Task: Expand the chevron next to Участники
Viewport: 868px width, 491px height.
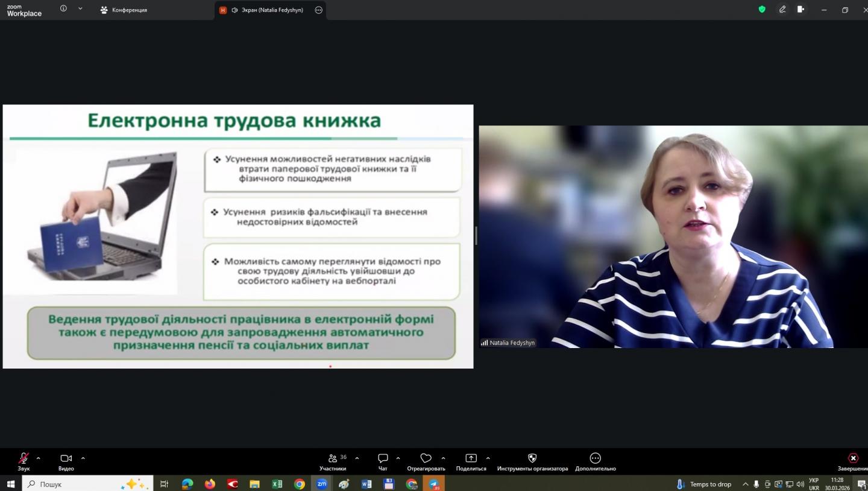Action: coord(357,458)
